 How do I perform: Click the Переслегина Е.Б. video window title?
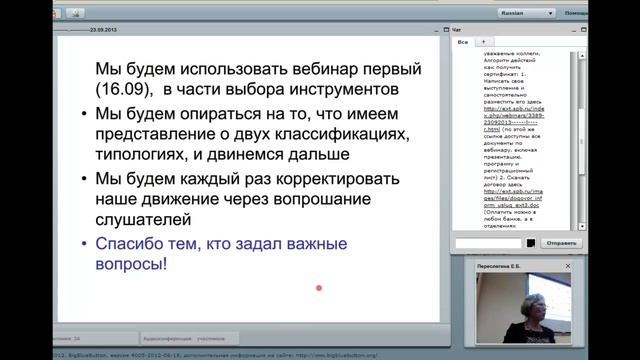point(498,266)
